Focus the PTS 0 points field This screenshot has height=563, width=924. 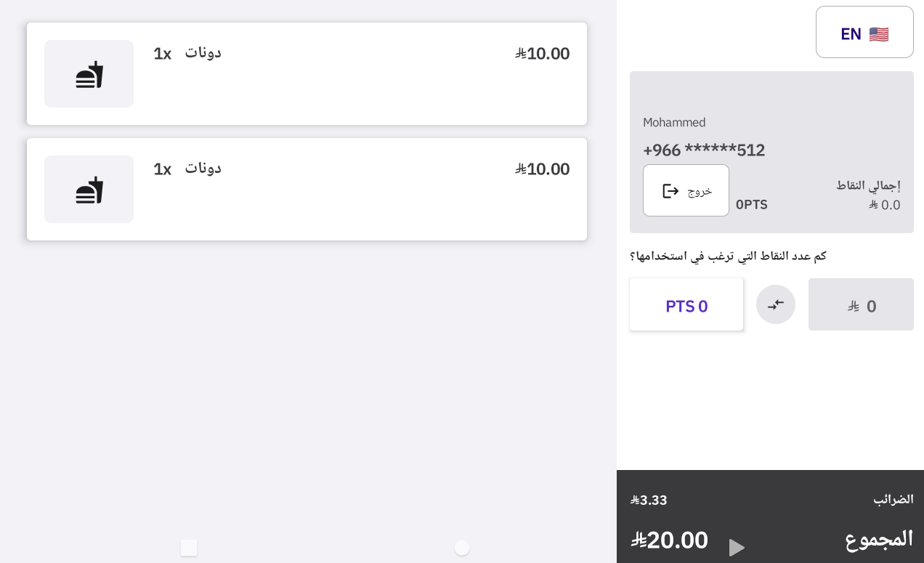[686, 306]
